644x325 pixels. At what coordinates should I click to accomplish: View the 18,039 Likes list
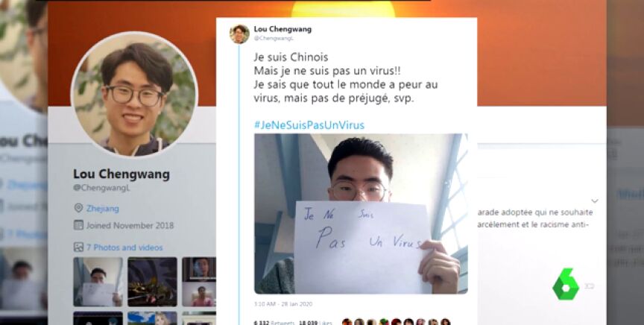(316, 323)
